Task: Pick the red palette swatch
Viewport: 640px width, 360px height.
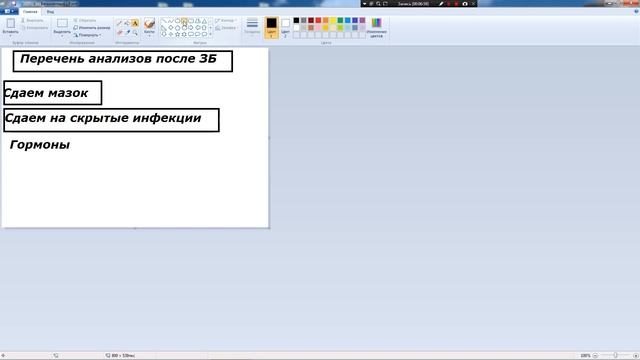Action: [x=318, y=20]
